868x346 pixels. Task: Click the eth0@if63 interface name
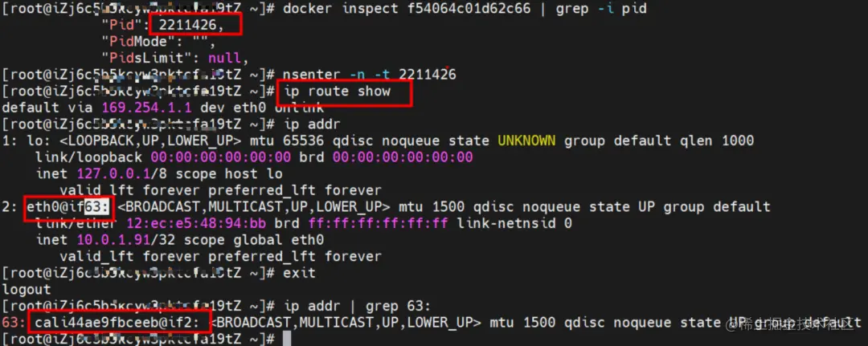69,206
